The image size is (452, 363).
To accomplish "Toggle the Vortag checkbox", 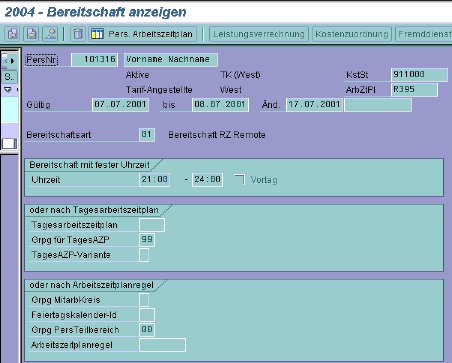I will (239, 180).
